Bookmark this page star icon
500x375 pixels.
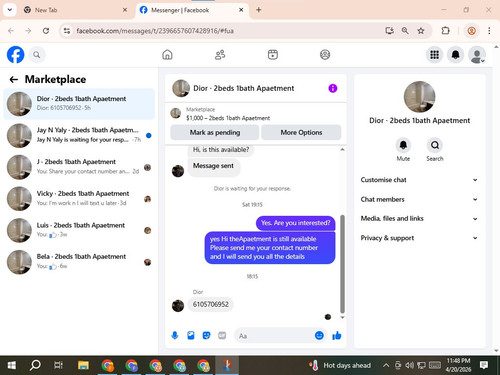pos(421,31)
